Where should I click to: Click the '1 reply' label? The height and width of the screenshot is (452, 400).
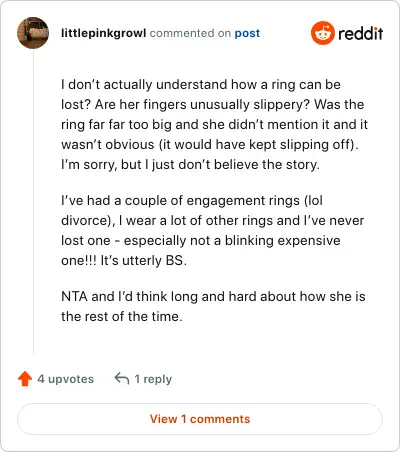point(153,379)
